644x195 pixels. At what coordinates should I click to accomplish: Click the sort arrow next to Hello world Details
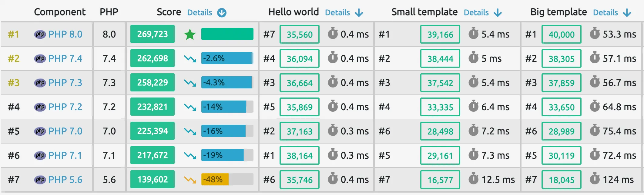click(x=359, y=13)
